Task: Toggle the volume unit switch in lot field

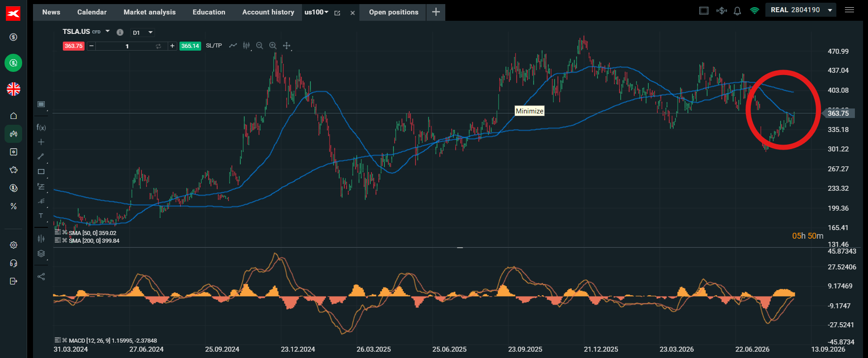Action: (158, 46)
